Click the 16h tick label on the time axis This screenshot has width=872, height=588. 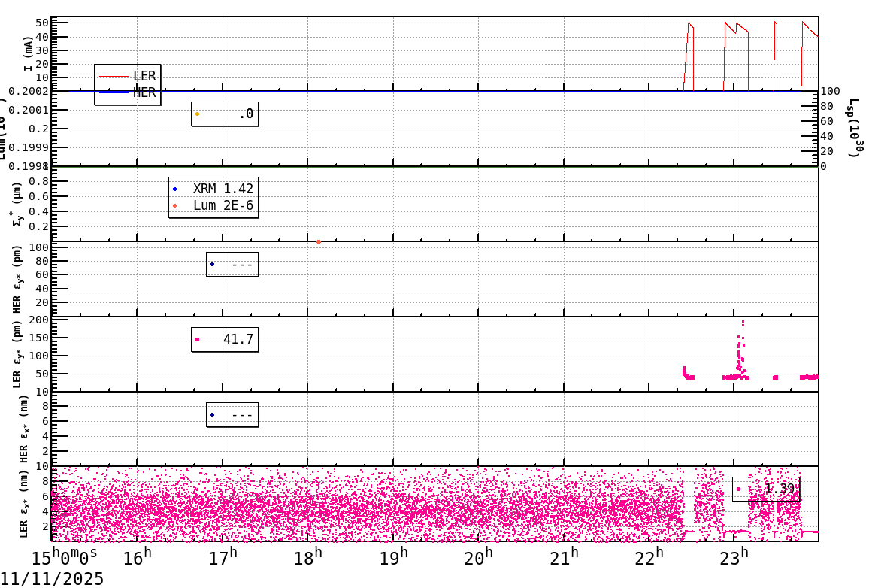click(138, 557)
